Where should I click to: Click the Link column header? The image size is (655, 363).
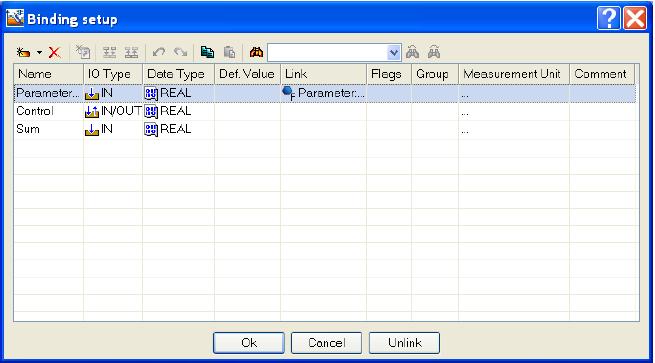pyautogui.click(x=323, y=74)
